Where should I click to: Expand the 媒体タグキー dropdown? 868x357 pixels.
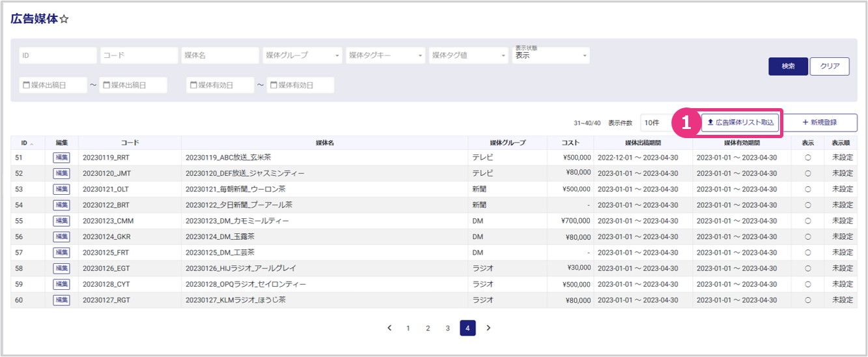[x=385, y=55]
